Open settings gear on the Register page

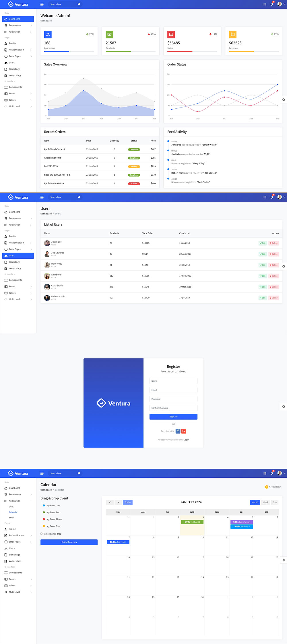[284, 407]
